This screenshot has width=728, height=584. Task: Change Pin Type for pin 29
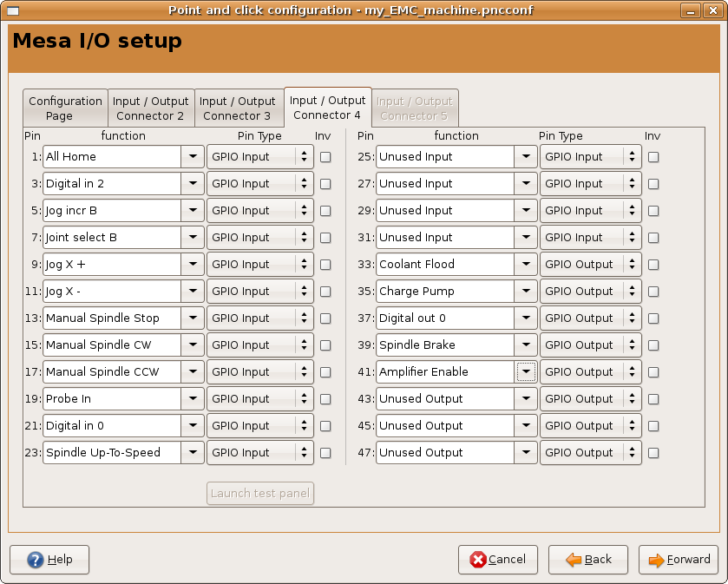pos(591,210)
